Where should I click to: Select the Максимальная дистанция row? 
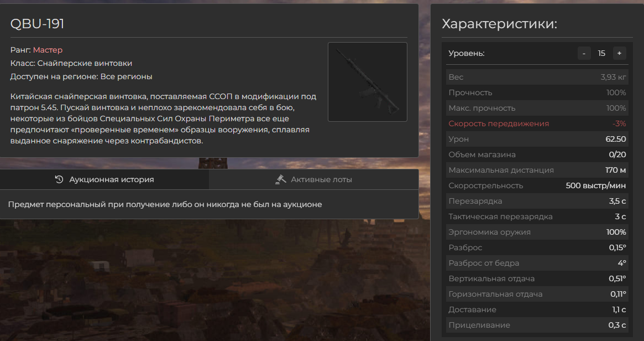click(537, 170)
